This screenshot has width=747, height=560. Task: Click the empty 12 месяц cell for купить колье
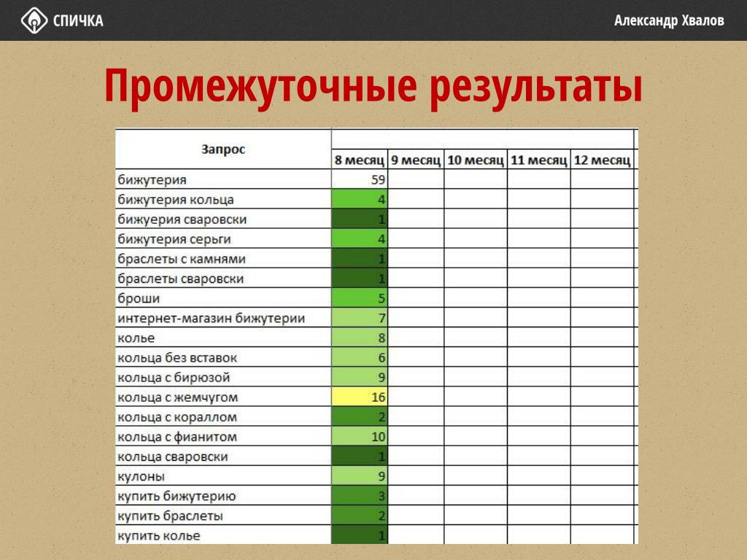pyautogui.click(x=602, y=535)
